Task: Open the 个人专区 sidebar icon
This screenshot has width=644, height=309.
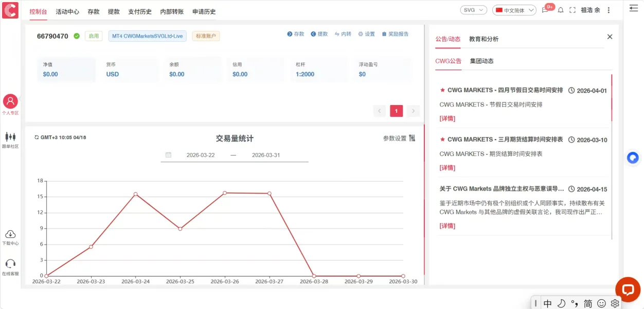Action: point(10,101)
